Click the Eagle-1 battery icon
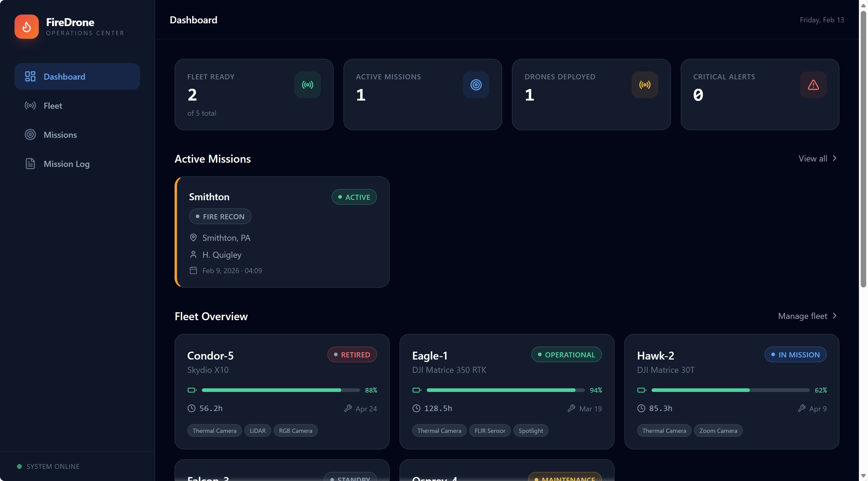This screenshot has width=868, height=481. (417, 390)
